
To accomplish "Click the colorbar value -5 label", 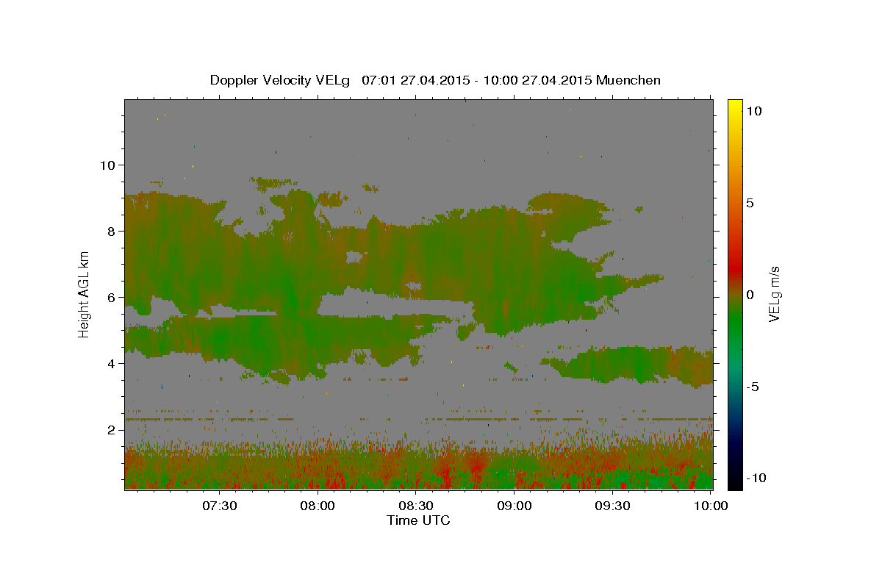I will 753,387.
